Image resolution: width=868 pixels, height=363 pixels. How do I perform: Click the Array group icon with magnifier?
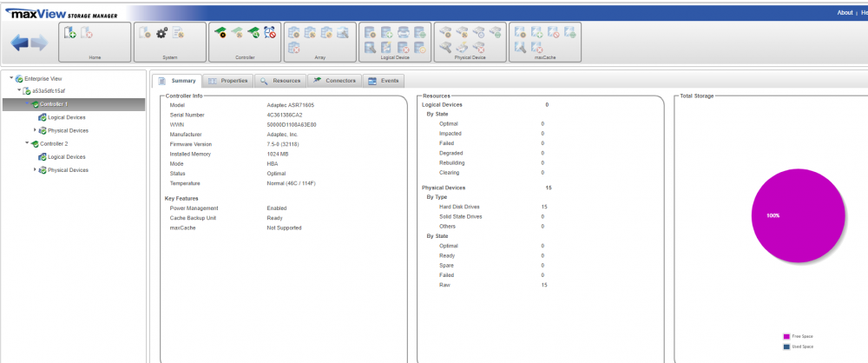point(343,33)
